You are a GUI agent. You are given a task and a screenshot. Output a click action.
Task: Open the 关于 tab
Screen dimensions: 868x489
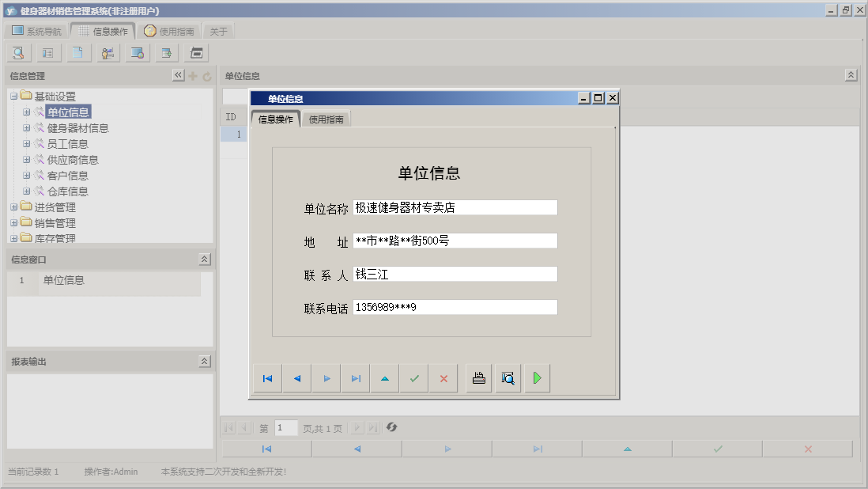point(218,30)
